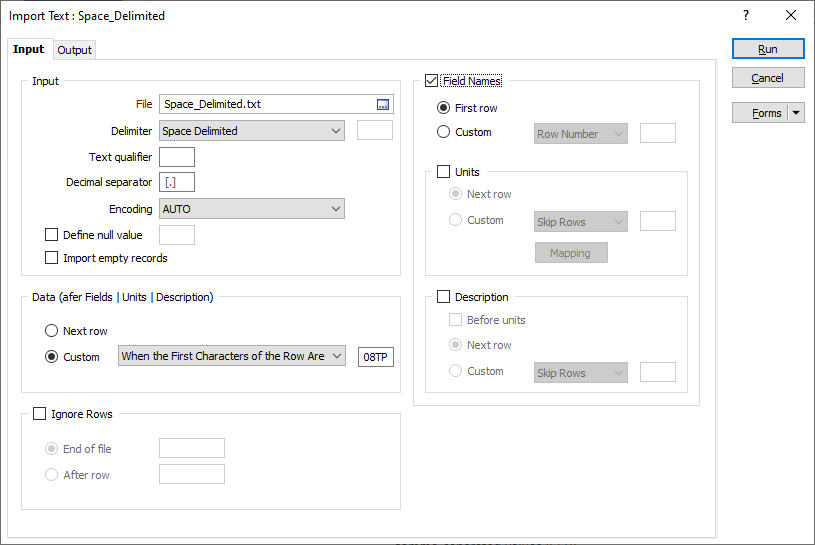This screenshot has width=815, height=545.
Task: Select Custom in the Data section
Action: tap(51, 357)
